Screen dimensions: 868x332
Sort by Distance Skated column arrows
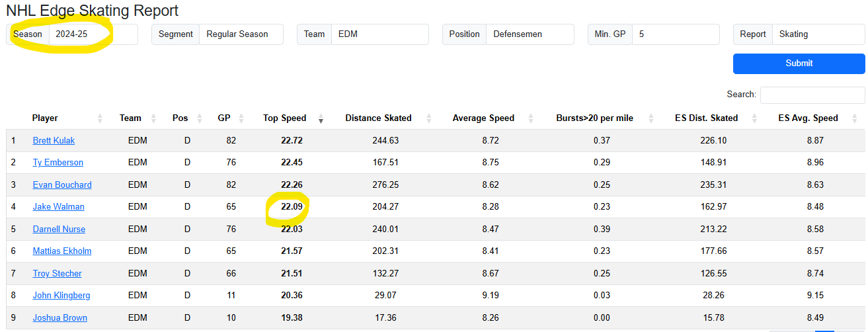(x=429, y=118)
